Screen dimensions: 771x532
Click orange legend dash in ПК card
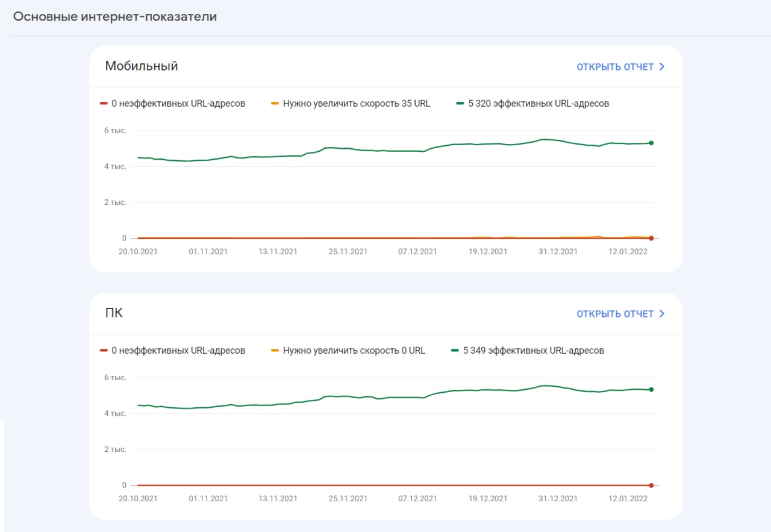(x=275, y=351)
